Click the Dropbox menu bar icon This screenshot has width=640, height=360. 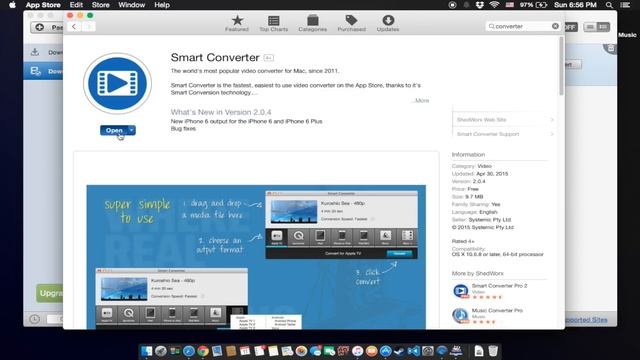[480, 5]
